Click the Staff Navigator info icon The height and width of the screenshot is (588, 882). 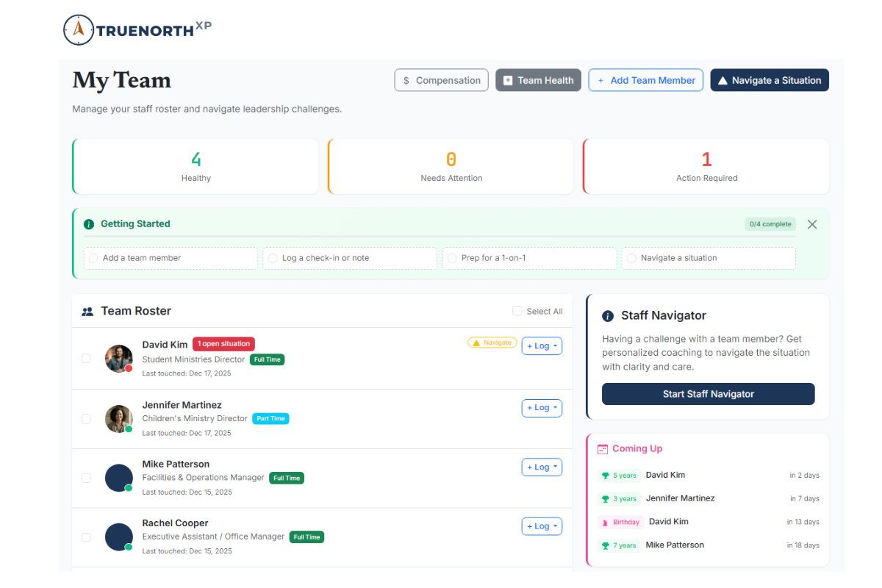click(x=608, y=315)
